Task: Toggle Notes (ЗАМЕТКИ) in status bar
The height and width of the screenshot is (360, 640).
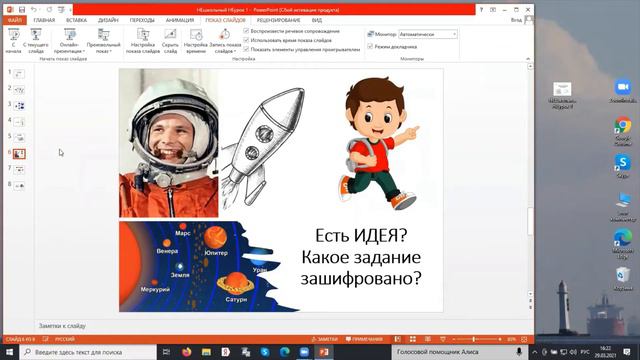Action: point(325,339)
